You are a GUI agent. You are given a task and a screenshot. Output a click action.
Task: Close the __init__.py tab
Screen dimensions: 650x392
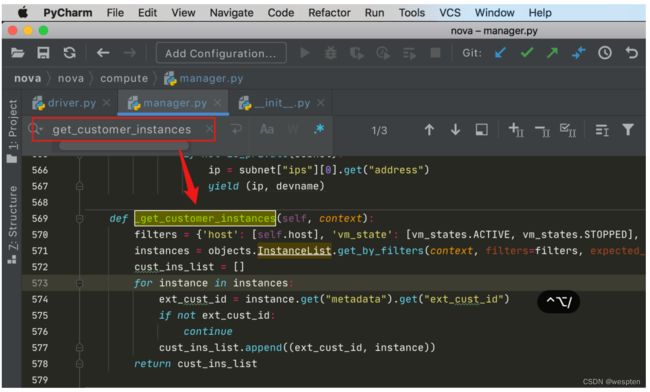[320, 103]
